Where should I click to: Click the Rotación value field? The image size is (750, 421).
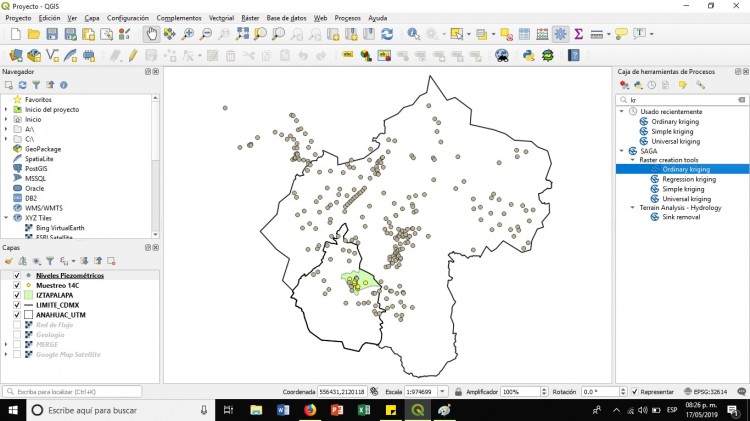600,392
